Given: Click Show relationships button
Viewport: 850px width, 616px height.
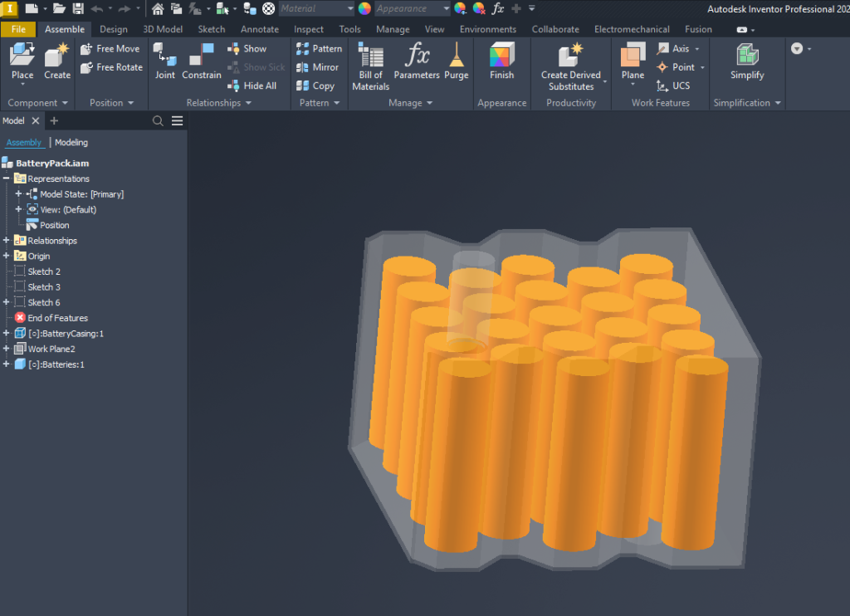Looking at the screenshot, I should [x=247, y=49].
